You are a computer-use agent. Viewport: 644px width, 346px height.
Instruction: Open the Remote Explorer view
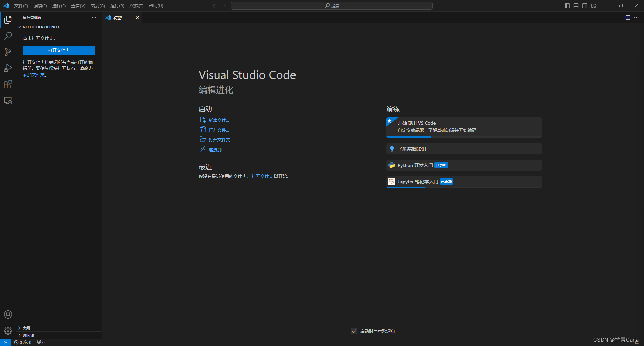tap(8, 100)
